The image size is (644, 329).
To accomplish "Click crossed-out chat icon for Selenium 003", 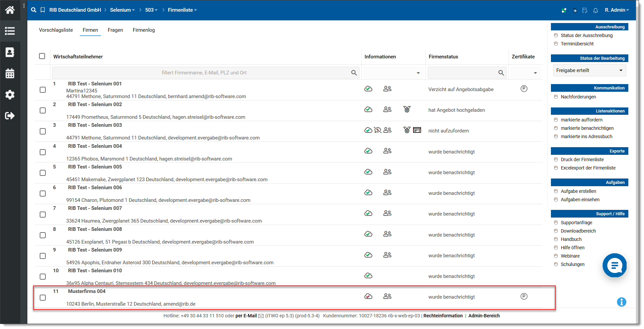I will click(378, 130).
